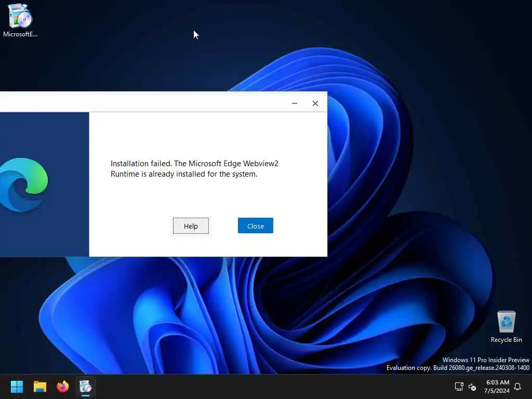This screenshot has width=532, height=399.
Task: Click the Help button in installer dialog
Action: click(191, 226)
